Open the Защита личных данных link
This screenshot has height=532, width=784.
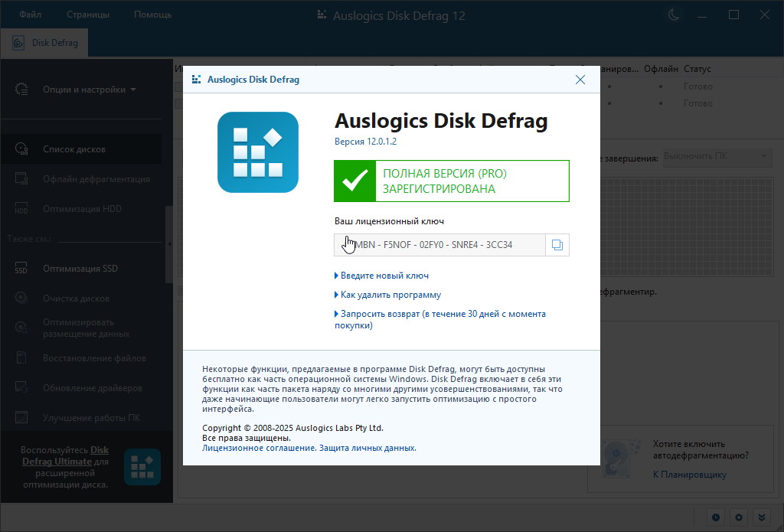[x=367, y=448]
